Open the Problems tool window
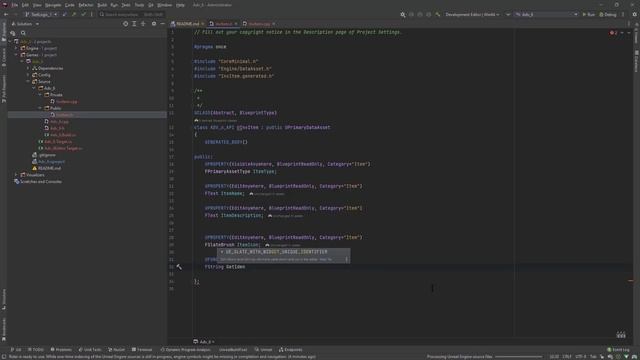 point(61,350)
